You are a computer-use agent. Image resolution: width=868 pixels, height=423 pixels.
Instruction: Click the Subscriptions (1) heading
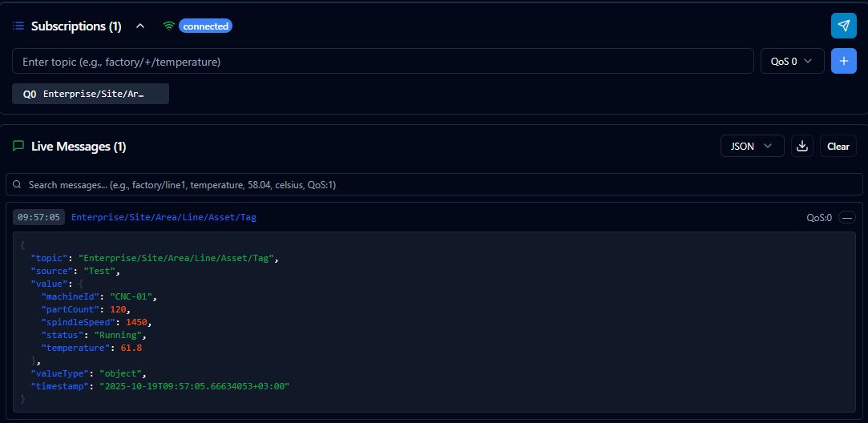pos(76,26)
